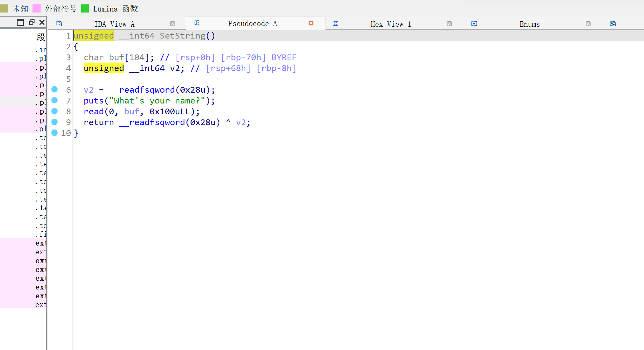
Task: Click the buf variable in the declaration
Action: (x=116, y=57)
